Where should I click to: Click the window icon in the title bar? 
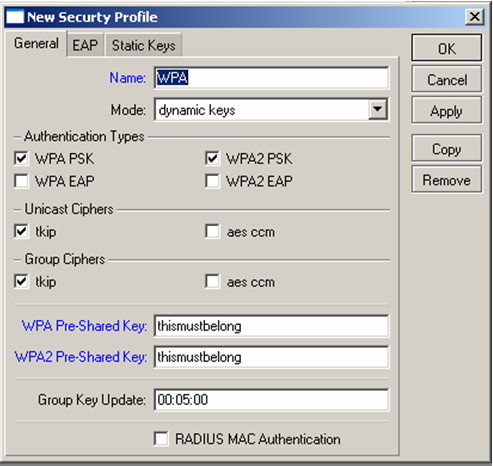coord(15,17)
